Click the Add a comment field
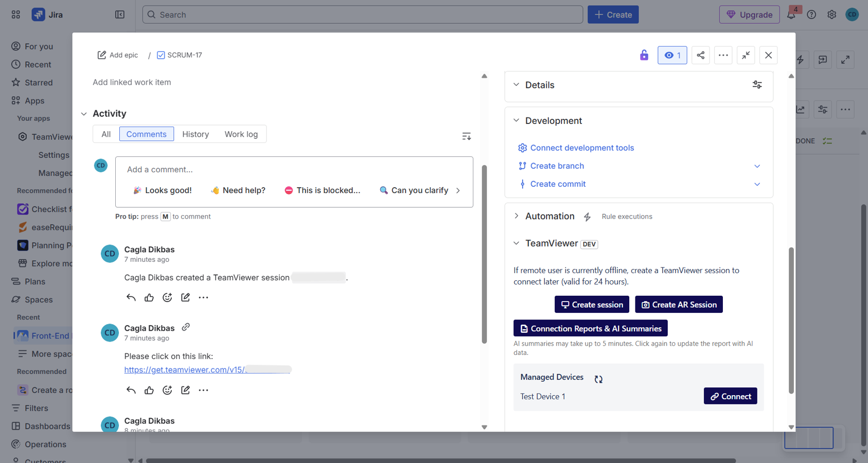Image resolution: width=868 pixels, height=463 pixels. 294,170
